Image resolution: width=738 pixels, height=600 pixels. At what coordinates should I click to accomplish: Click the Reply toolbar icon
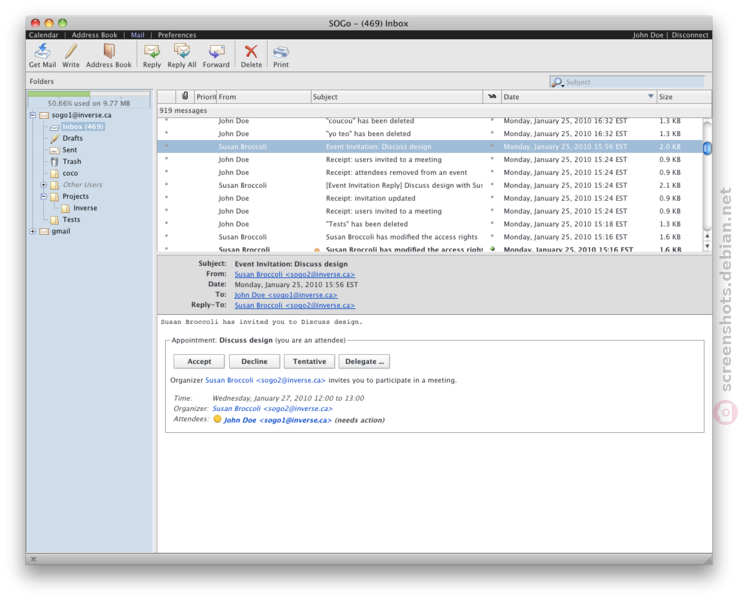click(x=152, y=51)
